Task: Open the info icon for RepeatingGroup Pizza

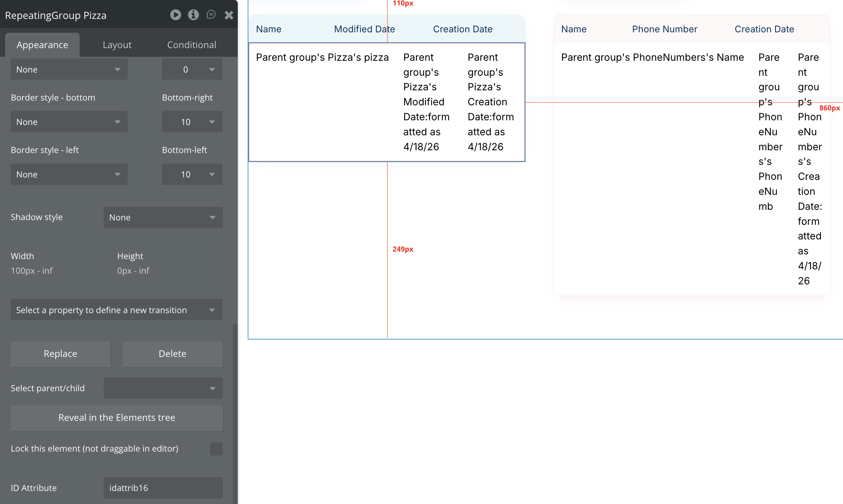Action: (193, 15)
